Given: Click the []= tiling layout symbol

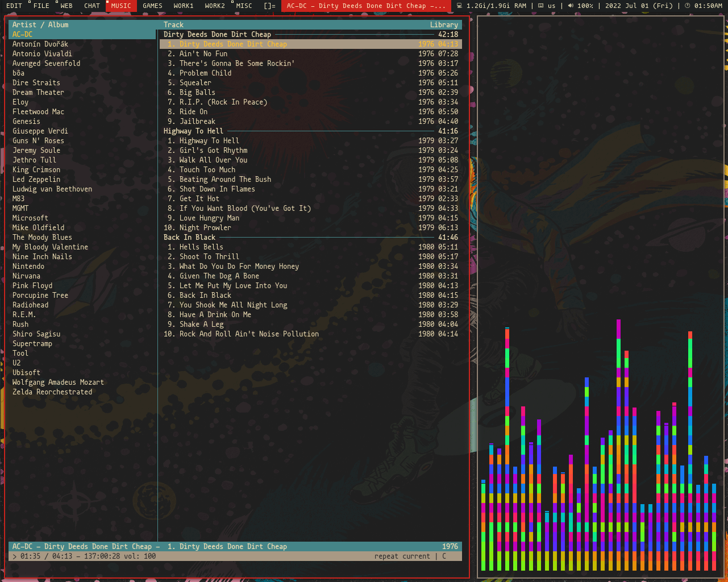Looking at the screenshot, I should click(270, 6).
